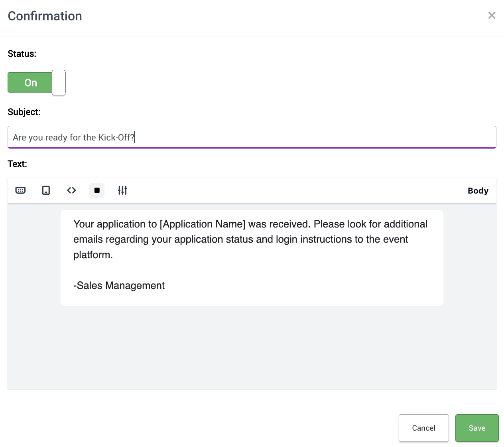Click the Status: label

click(22, 54)
